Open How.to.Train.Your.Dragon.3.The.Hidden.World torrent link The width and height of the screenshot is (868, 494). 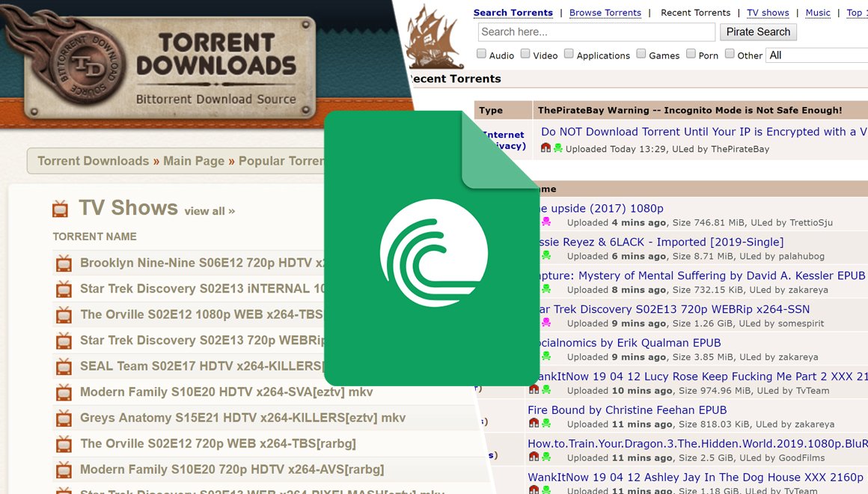(x=697, y=444)
